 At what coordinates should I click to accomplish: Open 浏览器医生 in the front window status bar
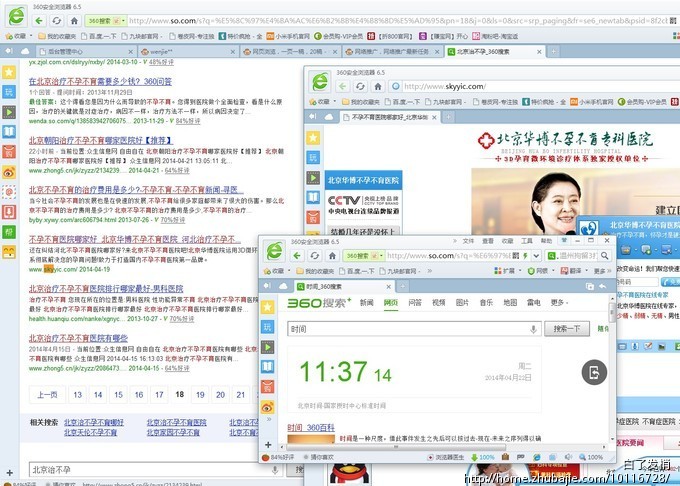pyautogui.click(x=445, y=457)
